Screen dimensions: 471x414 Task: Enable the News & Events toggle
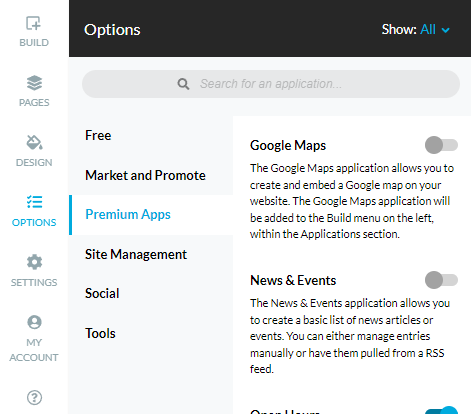tap(441, 280)
